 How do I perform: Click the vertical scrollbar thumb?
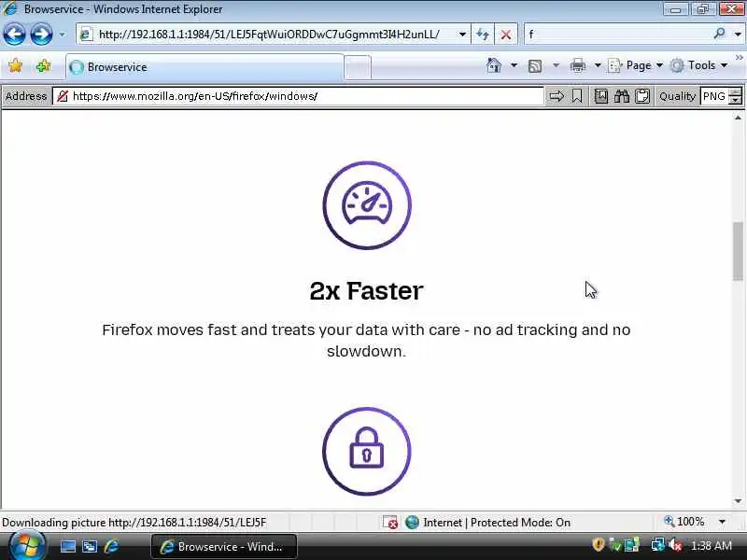(738, 251)
